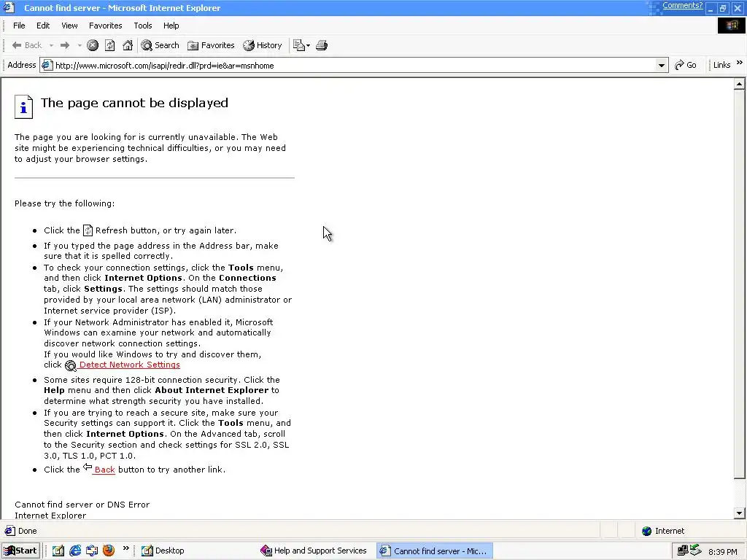Open the History pane button
The height and width of the screenshot is (560, 747).
click(x=263, y=45)
